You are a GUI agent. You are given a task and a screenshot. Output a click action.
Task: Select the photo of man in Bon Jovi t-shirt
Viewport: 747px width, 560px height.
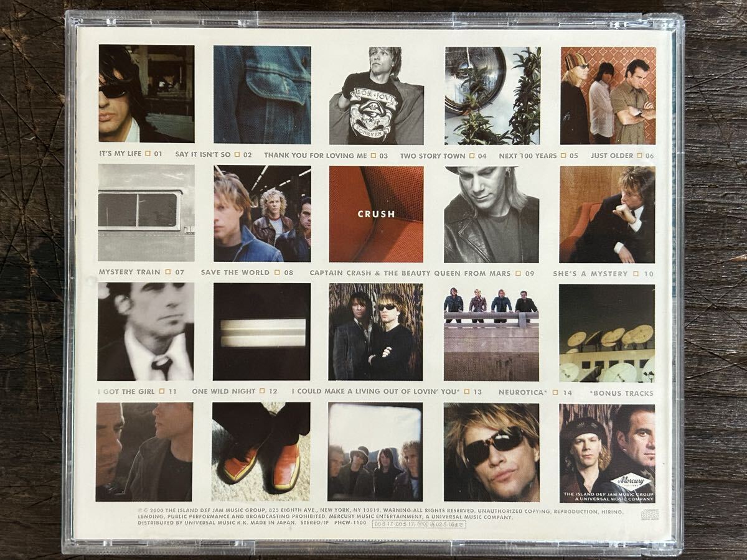point(377,96)
